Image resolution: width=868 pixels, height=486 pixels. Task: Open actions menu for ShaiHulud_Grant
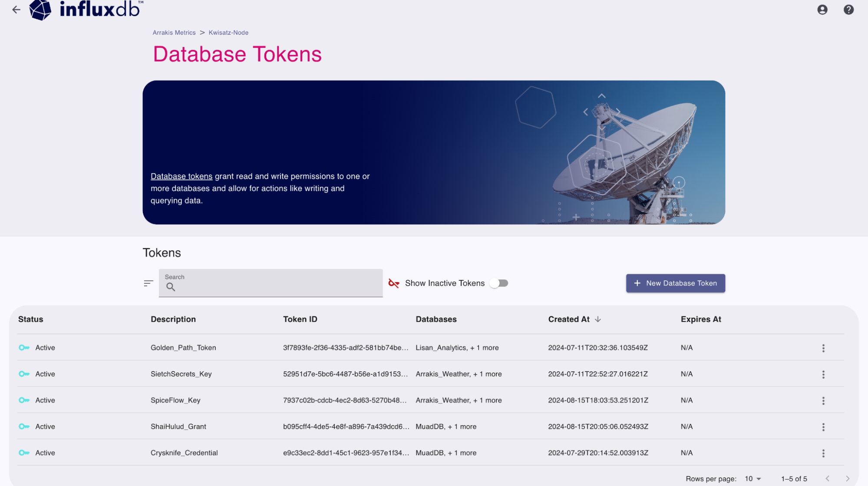point(823,427)
